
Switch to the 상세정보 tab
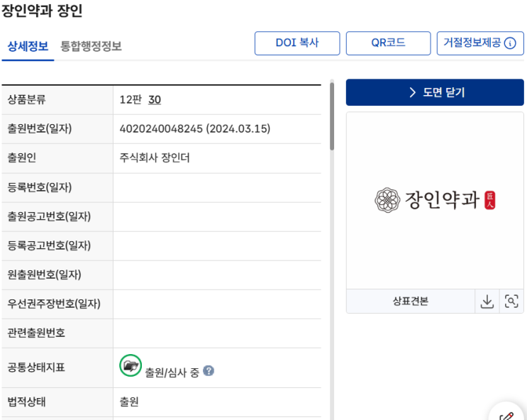[x=28, y=47]
